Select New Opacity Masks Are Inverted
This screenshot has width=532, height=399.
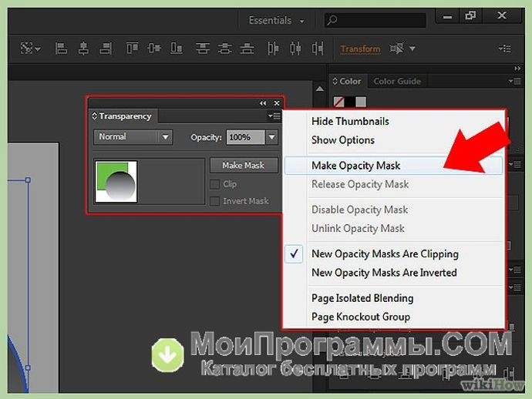click(384, 273)
